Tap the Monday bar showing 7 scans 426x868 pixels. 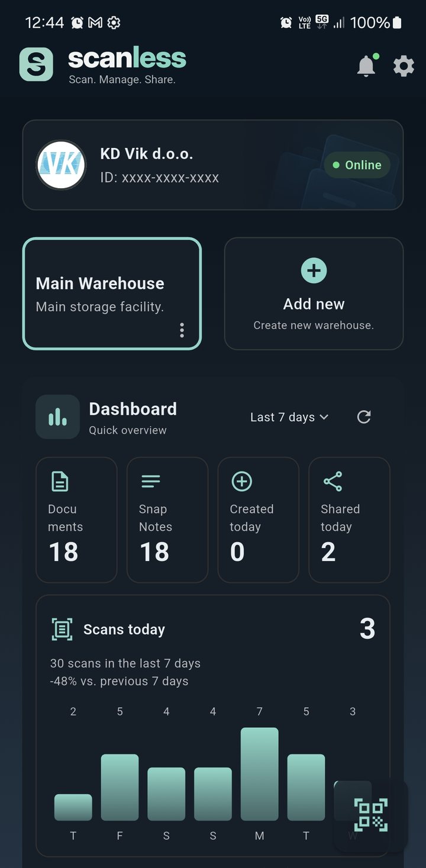click(259, 774)
